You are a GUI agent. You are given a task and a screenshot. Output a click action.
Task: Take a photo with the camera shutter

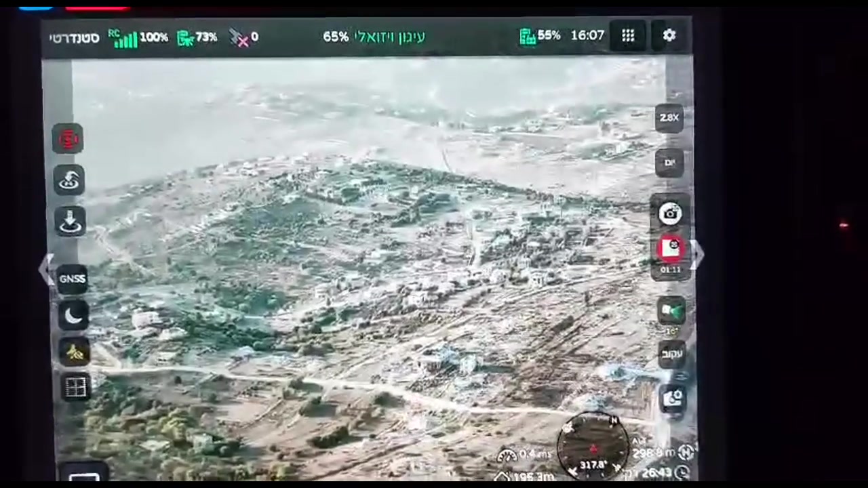tap(671, 213)
